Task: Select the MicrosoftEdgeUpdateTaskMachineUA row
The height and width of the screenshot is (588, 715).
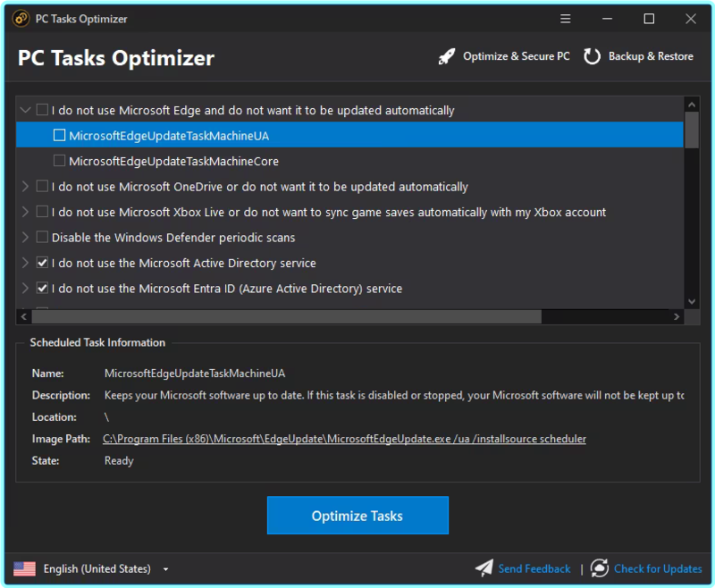Action: pyautogui.click(x=349, y=135)
